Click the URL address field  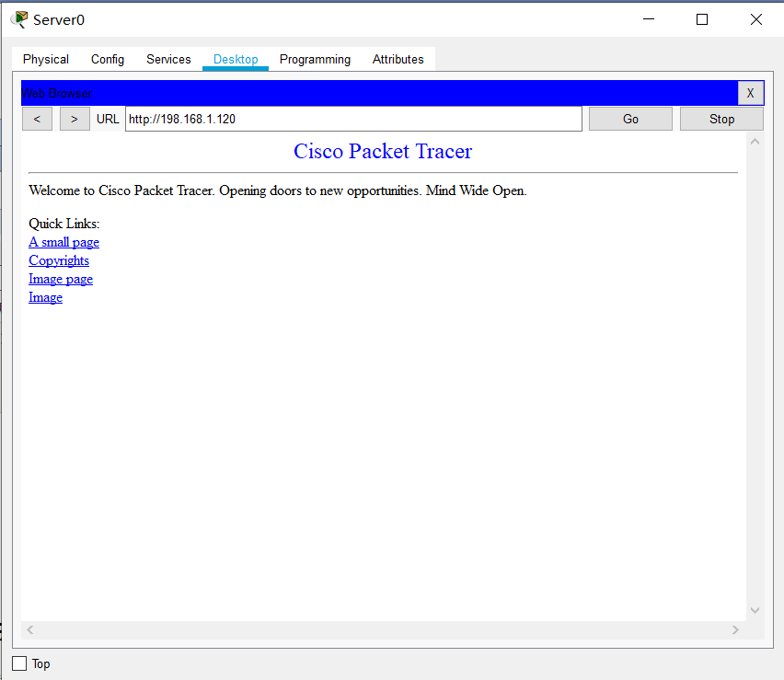point(353,119)
